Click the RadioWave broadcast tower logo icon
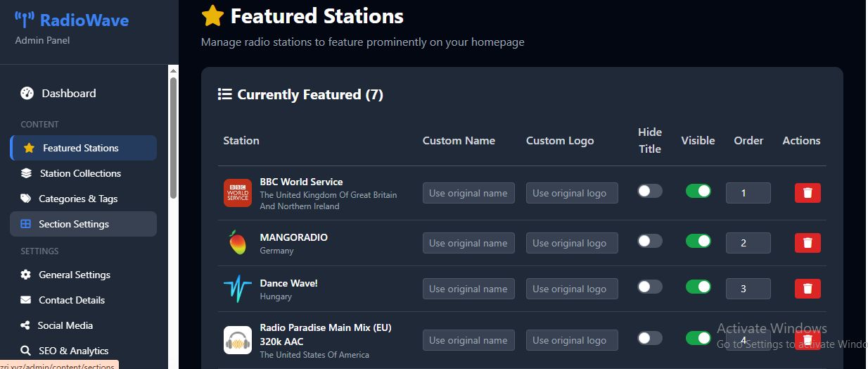This screenshot has width=868, height=369. pos(25,20)
